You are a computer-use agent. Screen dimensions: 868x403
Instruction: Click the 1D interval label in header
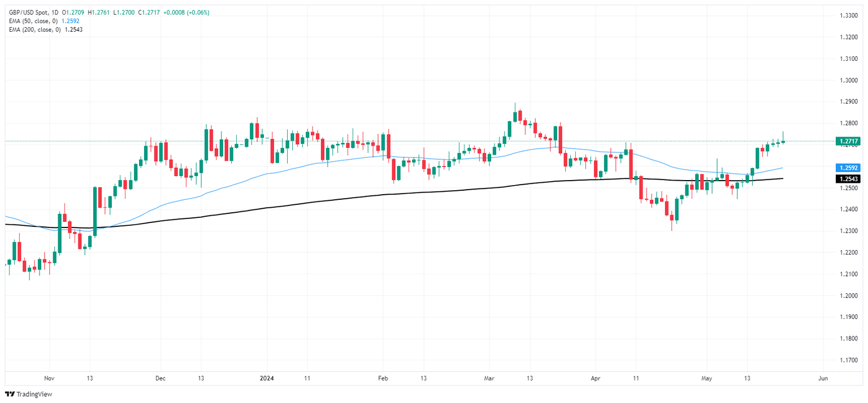56,11
